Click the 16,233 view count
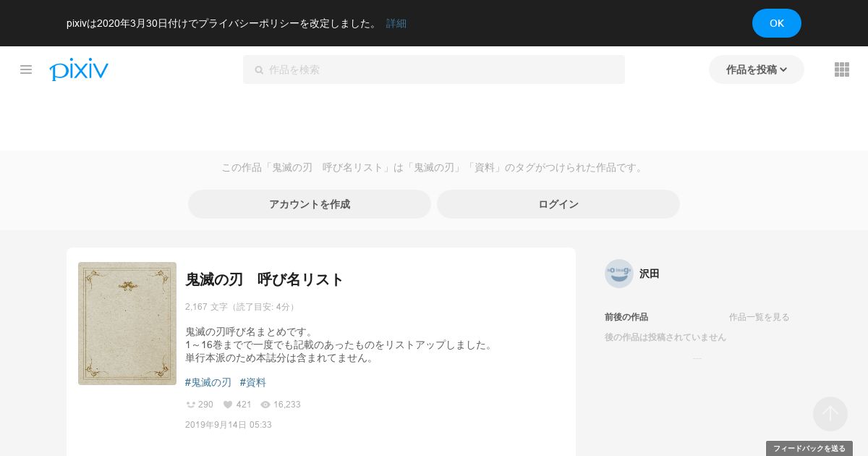 tap(287, 405)
